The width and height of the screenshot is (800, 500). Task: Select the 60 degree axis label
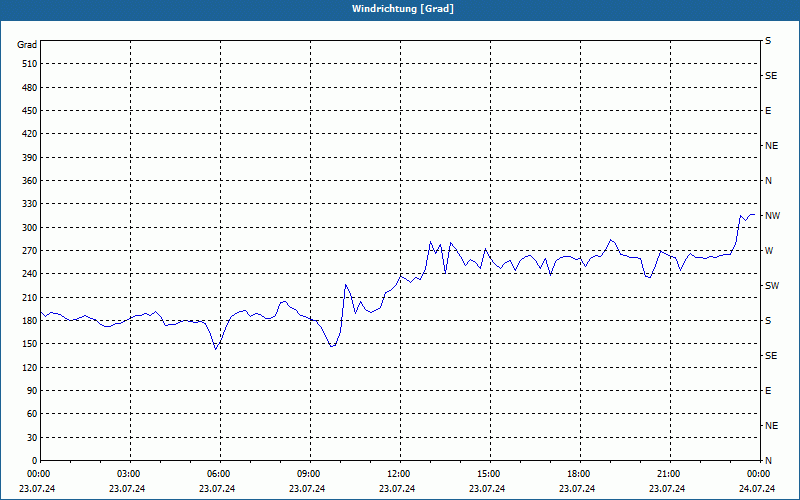(31, 413)
